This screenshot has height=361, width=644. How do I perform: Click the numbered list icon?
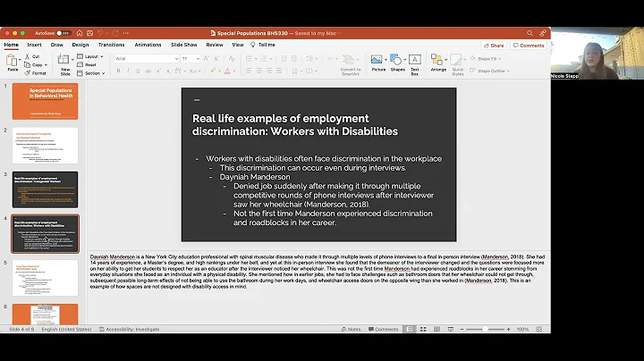[x=264, y=59]
